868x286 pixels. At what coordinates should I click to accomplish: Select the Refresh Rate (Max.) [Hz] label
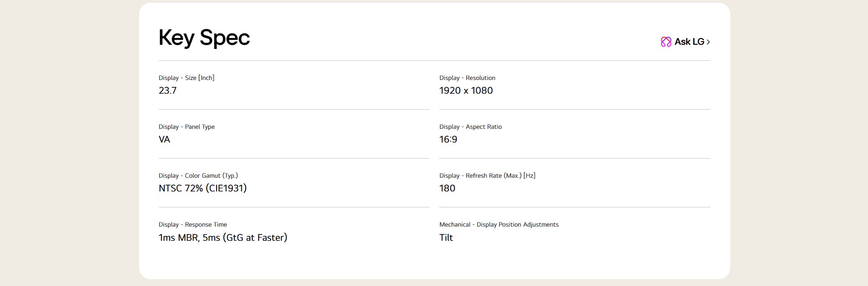[x=487, y=175]
